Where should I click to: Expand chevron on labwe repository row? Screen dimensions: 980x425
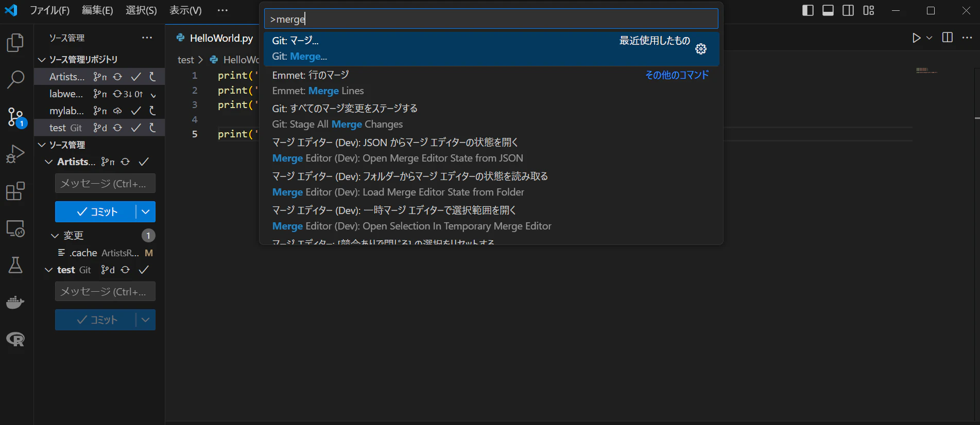[153, 94]
